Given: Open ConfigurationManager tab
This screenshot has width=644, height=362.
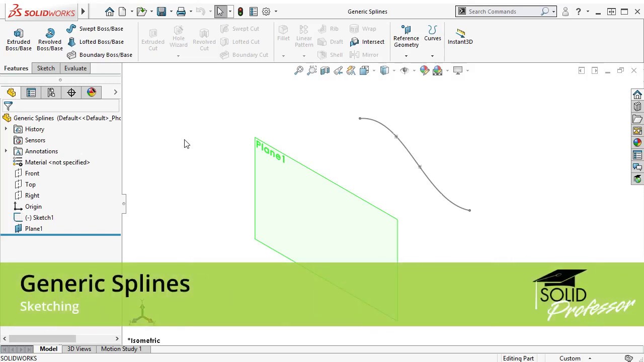Looking at the screenshot, I should tap(51, 93).
